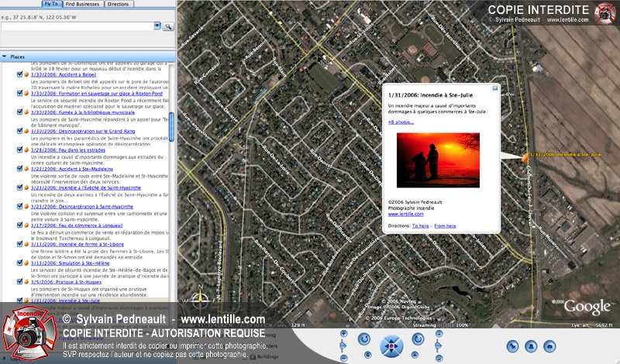Viewport: 620px width, 364px height.
Task: Uncheck the Accident à Beloeil checkbox
Action: click(x=19, y=74)
